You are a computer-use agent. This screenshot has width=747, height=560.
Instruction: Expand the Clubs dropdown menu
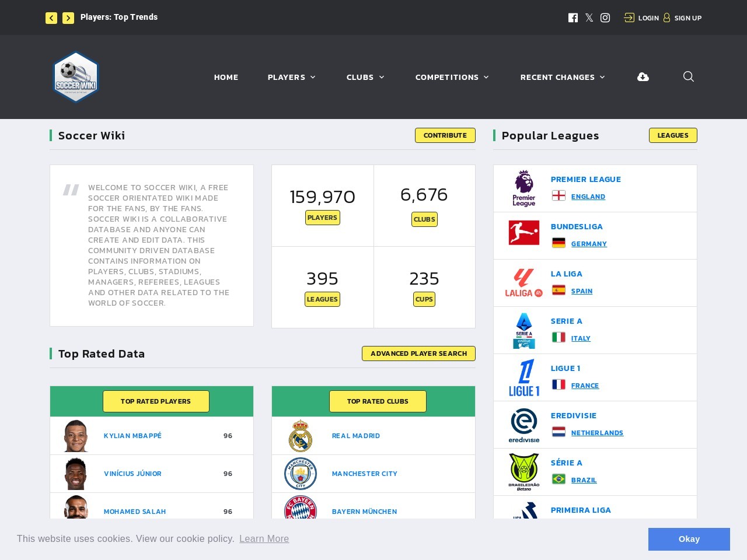(x=365, y=77)
